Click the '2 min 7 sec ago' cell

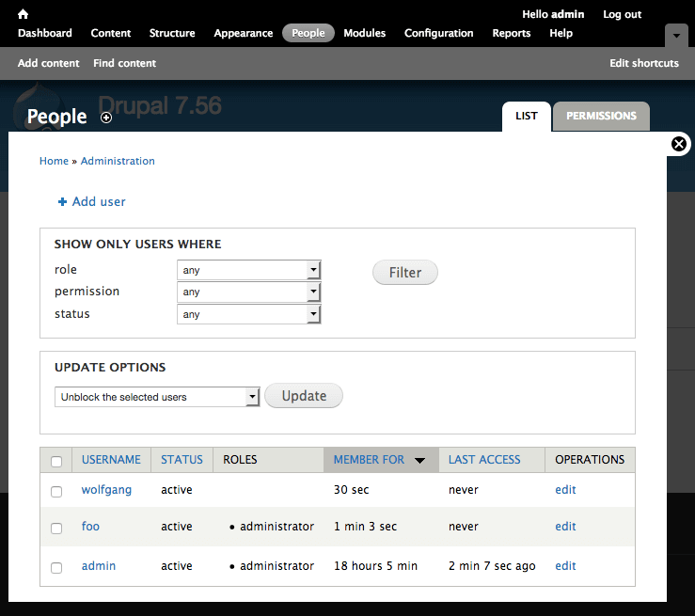492,566
